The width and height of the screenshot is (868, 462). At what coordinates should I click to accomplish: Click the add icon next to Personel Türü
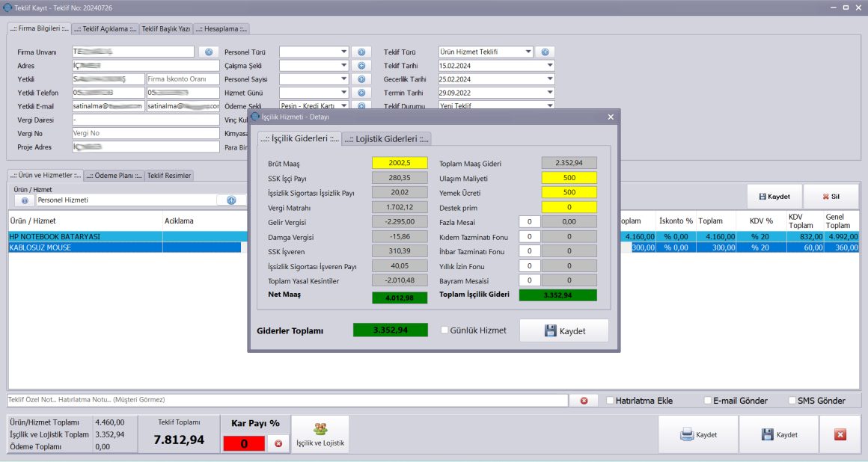point(361,52)
